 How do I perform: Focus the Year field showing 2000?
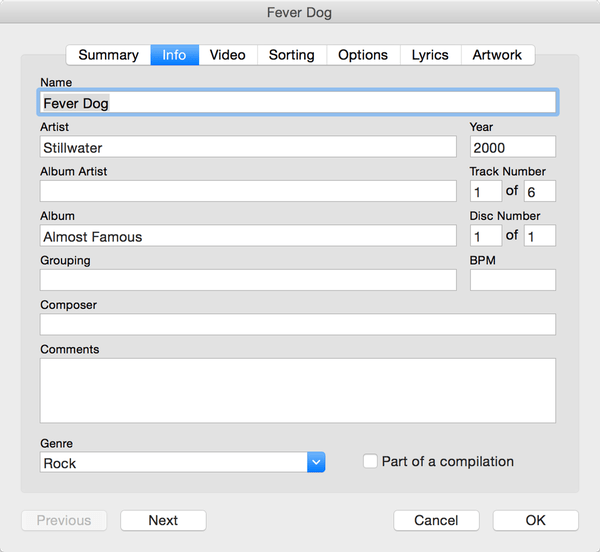(512, 147)
